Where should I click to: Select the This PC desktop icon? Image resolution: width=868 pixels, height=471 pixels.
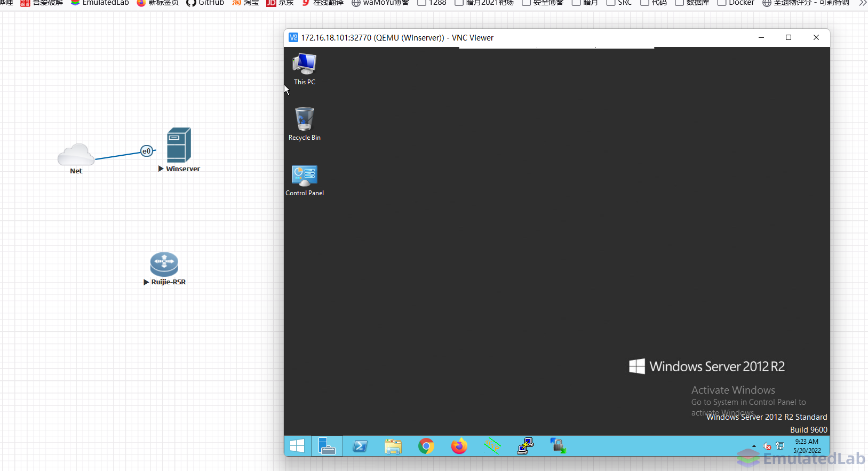[305, 69]
